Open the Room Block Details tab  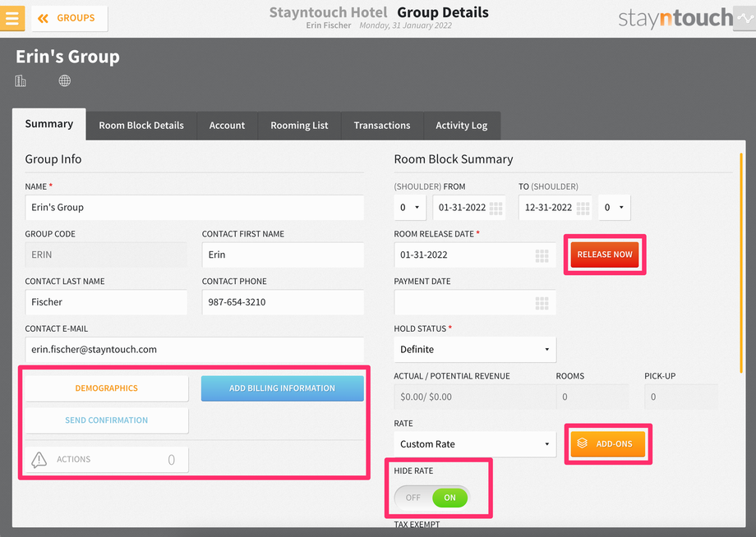(x=141, y=126)
